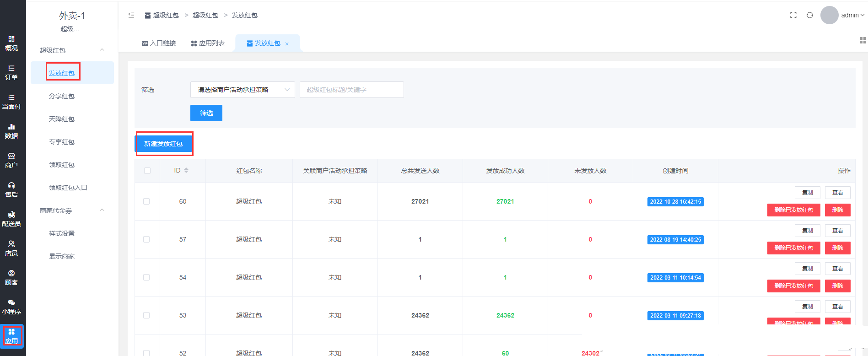The width and height of the screenshot is (868, 356).
Task: Check the checkbox for row ID 60
Action: [x=146, y=201]
